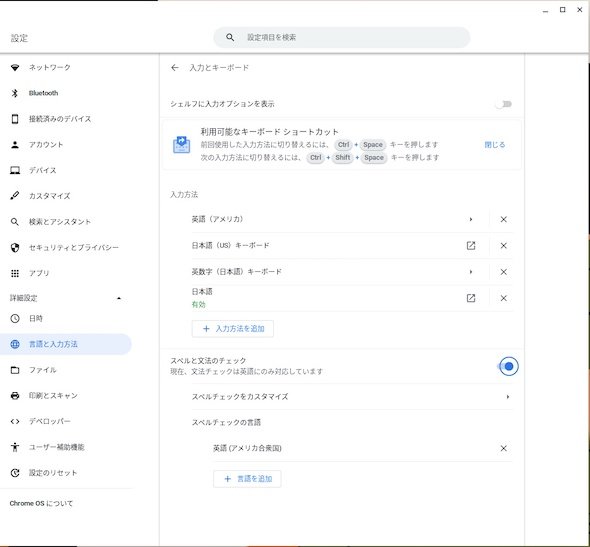Remove the 英語（アメリカ）input method
Screen dimensions: 590x547
503,219
